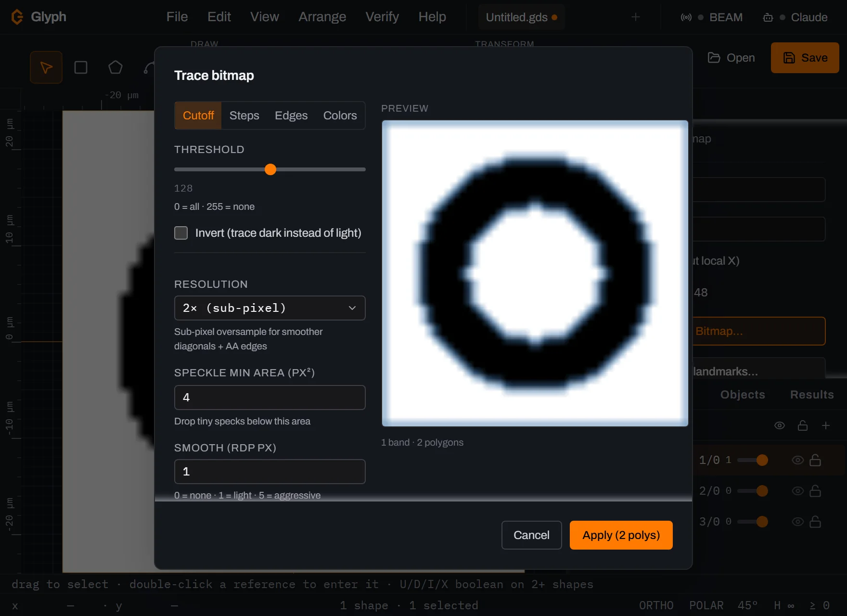Click the Smooth (RDP px) input field
Viewport: 847px width, 616px height.
coord(269,472)
